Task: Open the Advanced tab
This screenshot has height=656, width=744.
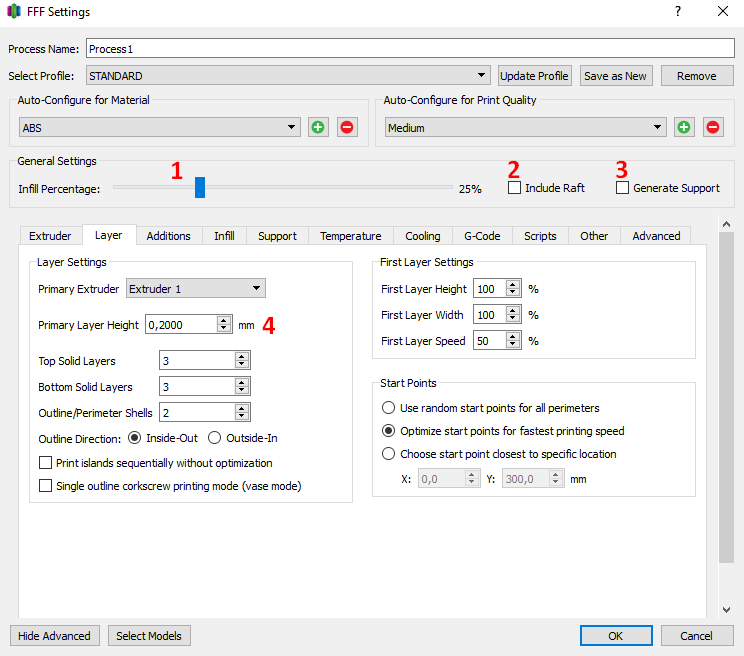Action: (x=656, y=236)
